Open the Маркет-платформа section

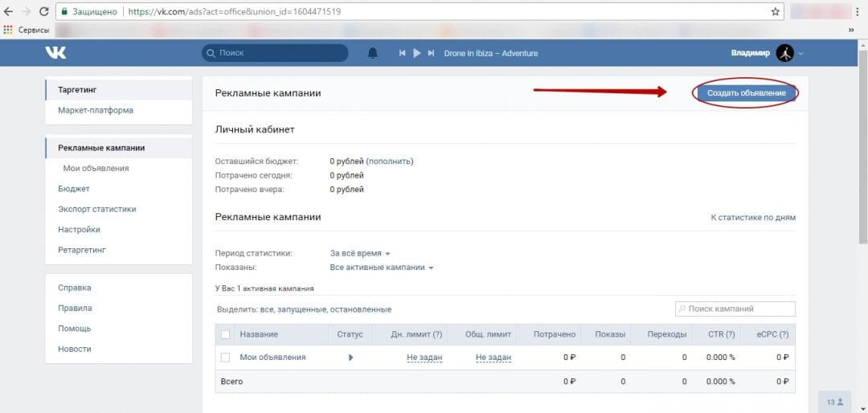point(96,110)
